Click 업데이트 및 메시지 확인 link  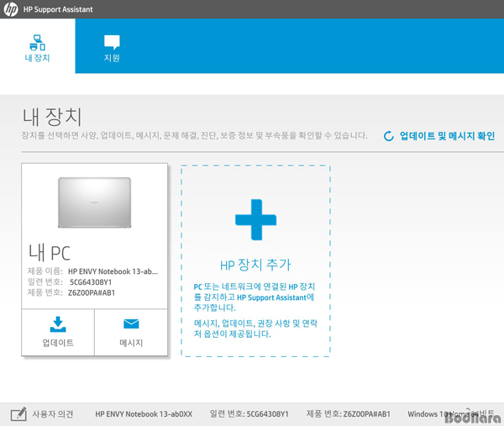point(447,136)
